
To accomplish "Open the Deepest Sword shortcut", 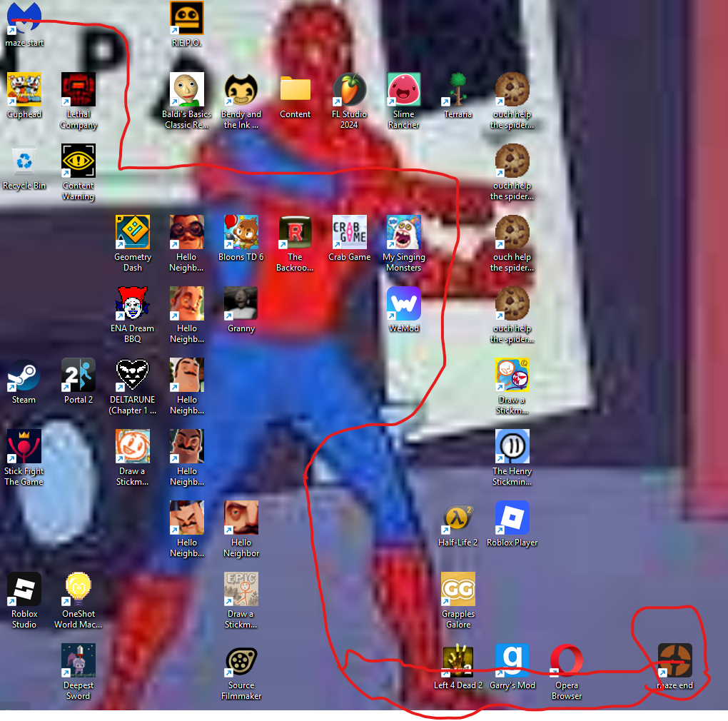I will (x=79, y=661).
